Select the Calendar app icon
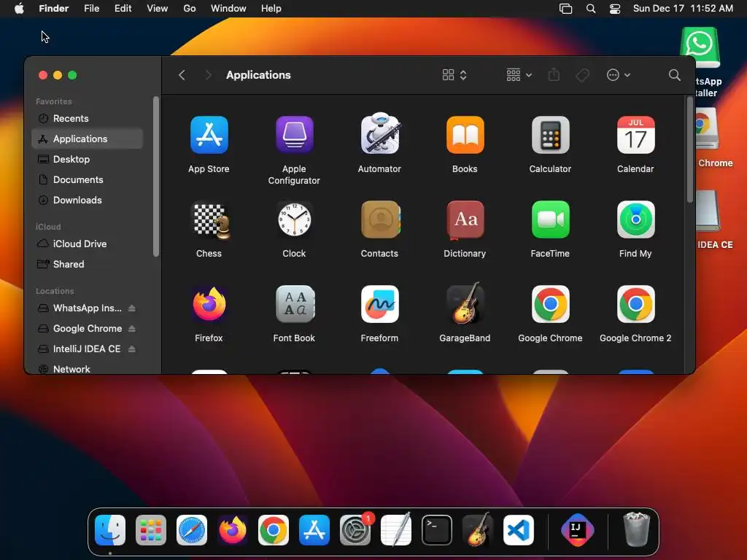Viewport: 747px width, 560px height. click(635, 135)
